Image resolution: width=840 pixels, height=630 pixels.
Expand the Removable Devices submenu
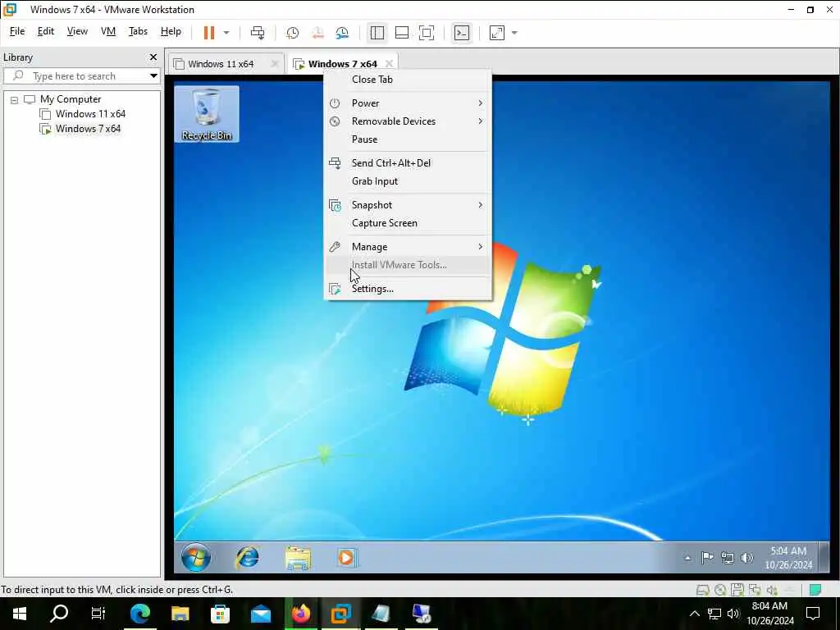tap(409, 121)
